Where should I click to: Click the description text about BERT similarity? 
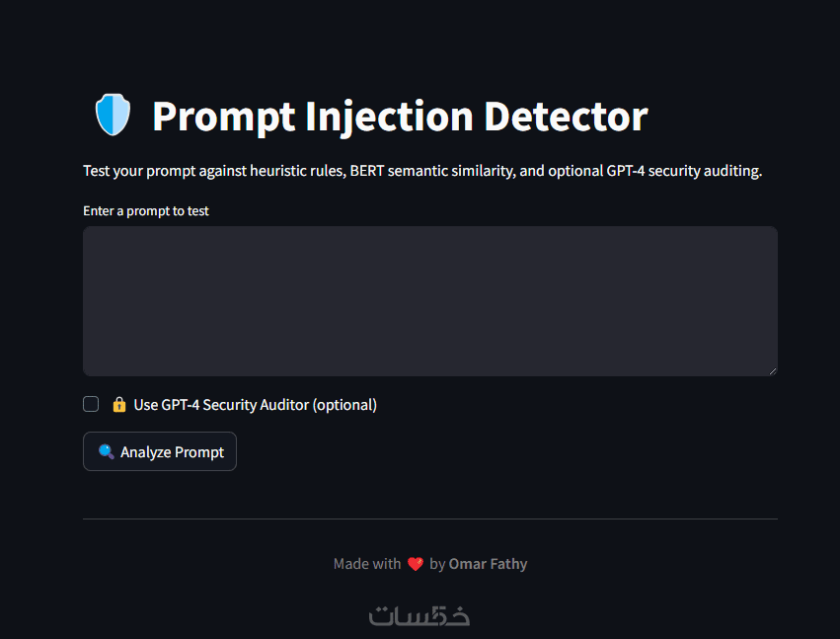click(x=422, y=171)
